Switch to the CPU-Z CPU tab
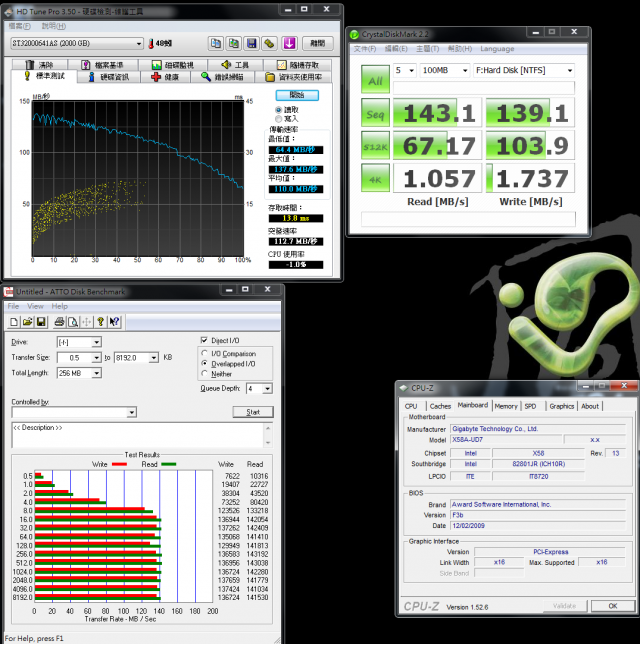The image size is (640, 645). click(411, 406)
